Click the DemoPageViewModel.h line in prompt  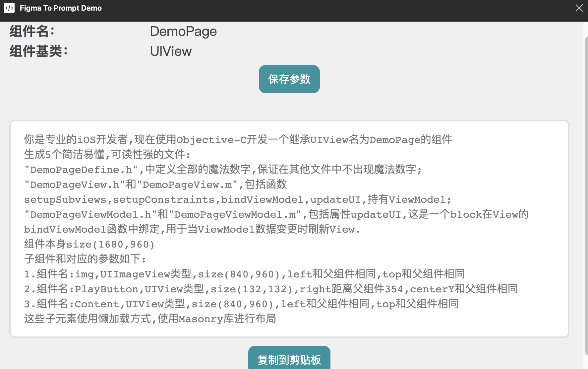pyautogui.click(x=276, y=214)
